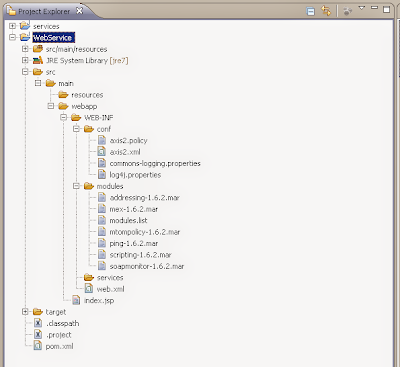Click the conf folder icon

(x=89, y=129)
